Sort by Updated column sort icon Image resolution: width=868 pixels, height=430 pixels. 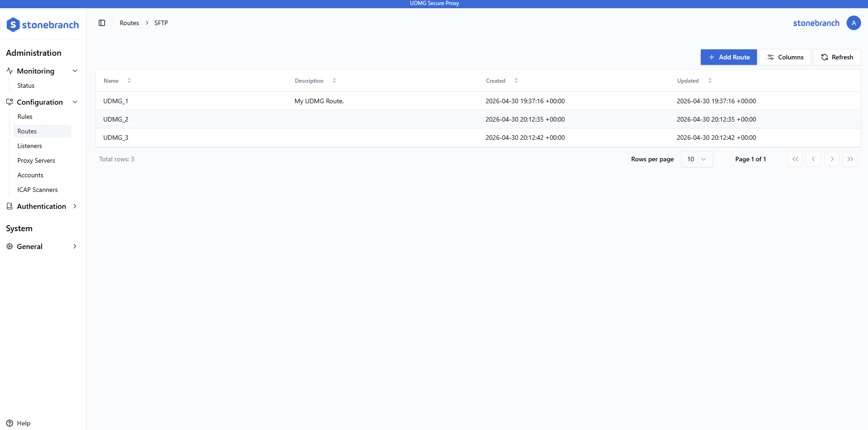[710, 80]
